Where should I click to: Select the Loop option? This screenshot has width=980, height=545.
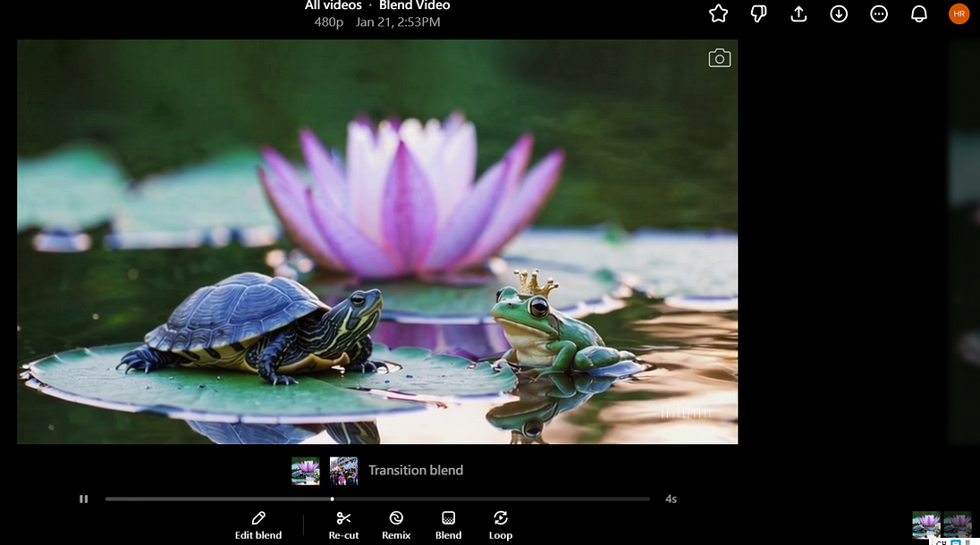(x=501, y=525)
